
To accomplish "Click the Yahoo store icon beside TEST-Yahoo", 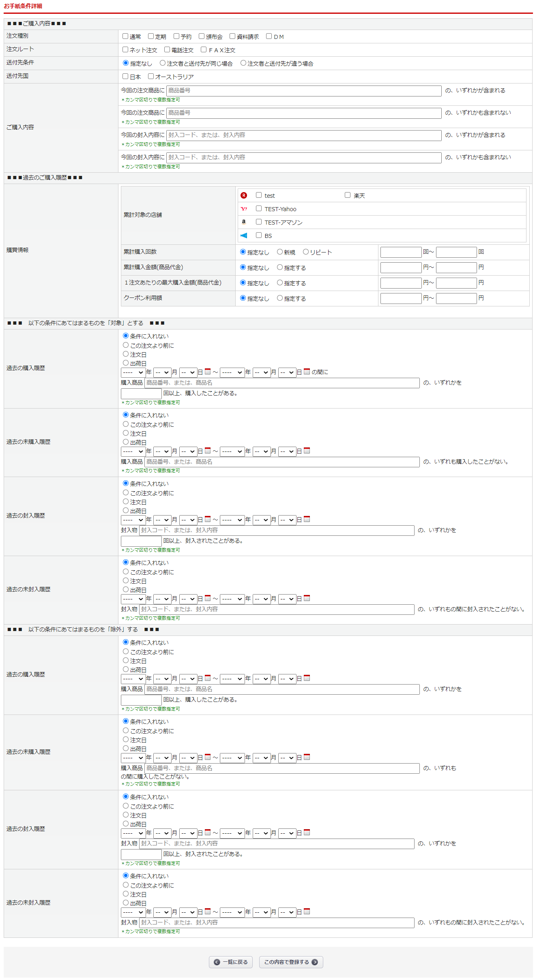I will click(244, 209).
